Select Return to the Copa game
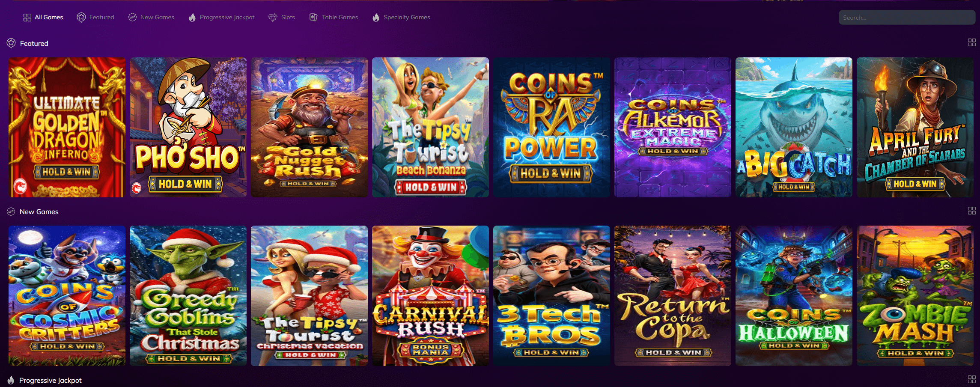 (673, 295)
